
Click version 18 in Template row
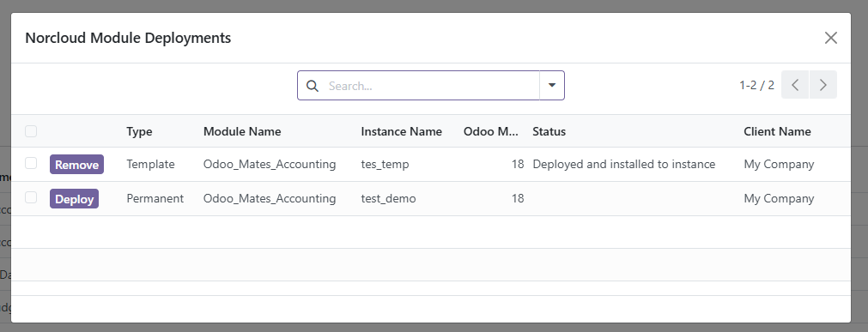click(518, 165)
